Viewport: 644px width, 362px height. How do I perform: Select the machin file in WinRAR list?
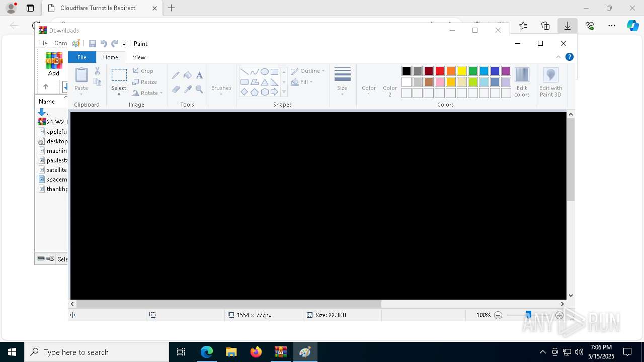pos(53,151)
